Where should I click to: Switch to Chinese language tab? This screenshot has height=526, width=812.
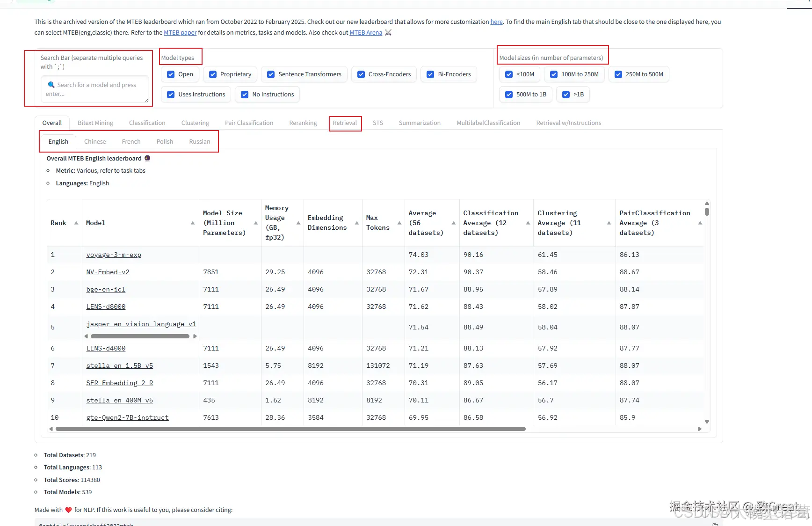point(95,142)
